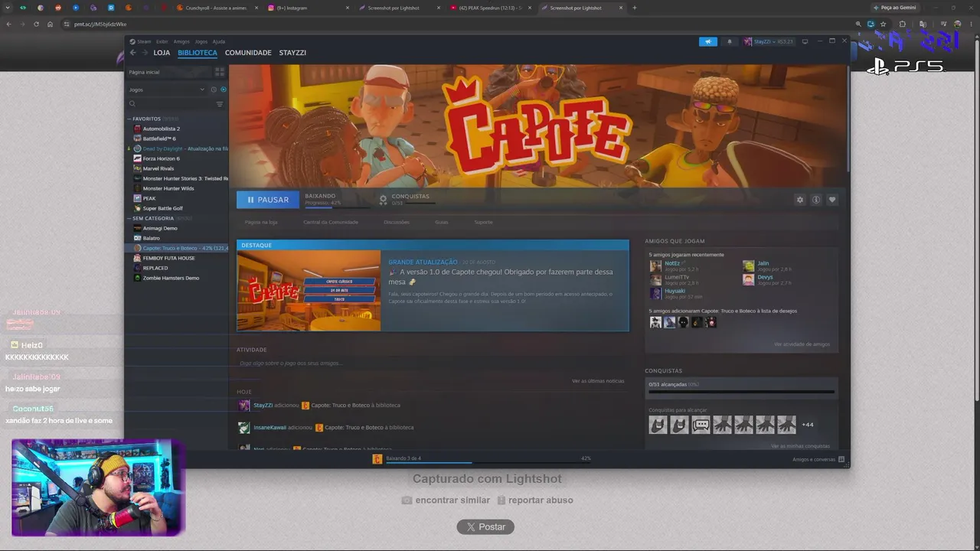Switch to the COMUNIDADE tab
Image resolution: width=980 pixels, height=551 pixels.
(248, 53)
